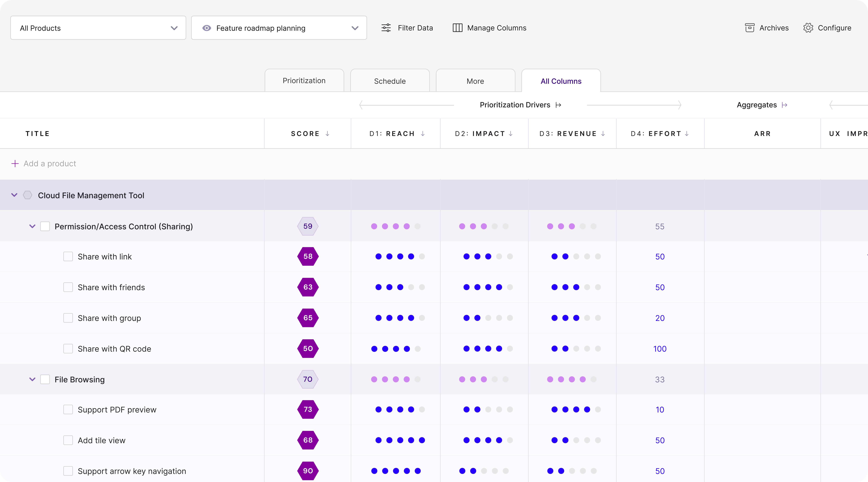Click the Add a product link
Viewport: 868px width, 482px height.
click(50, 164)
